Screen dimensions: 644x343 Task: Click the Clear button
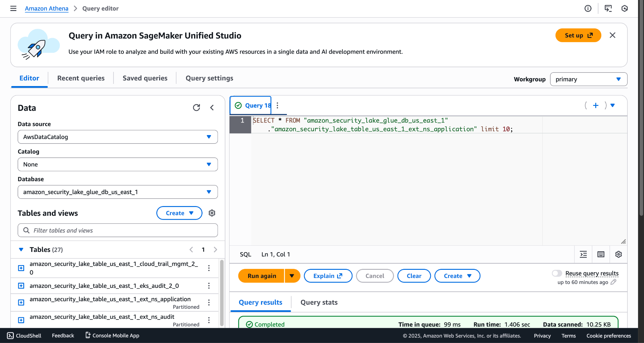click(x=414, y=276)
